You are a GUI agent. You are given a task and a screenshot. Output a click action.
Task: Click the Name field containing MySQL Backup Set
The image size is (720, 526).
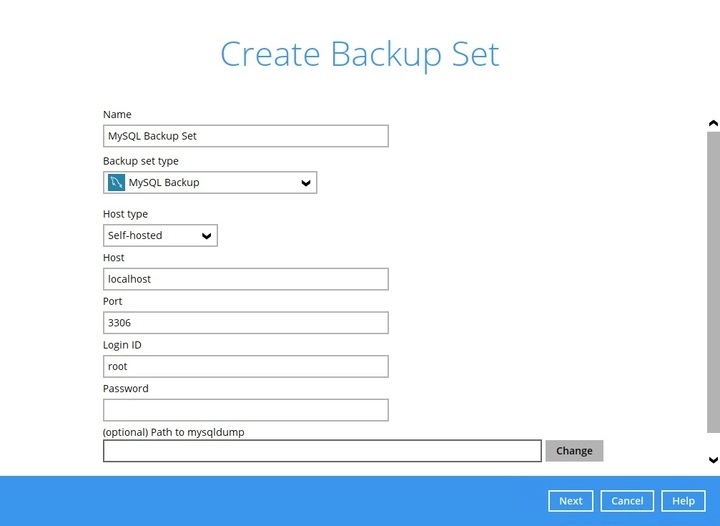tap(246, 136)
